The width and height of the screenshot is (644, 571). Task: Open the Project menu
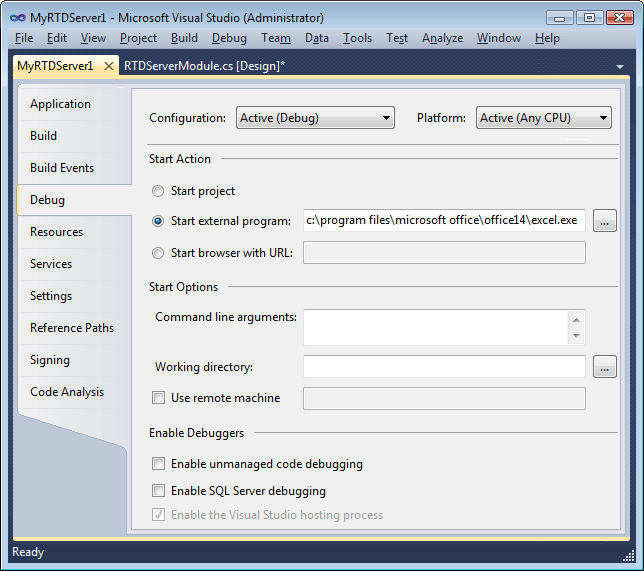[x=138, y=38]
